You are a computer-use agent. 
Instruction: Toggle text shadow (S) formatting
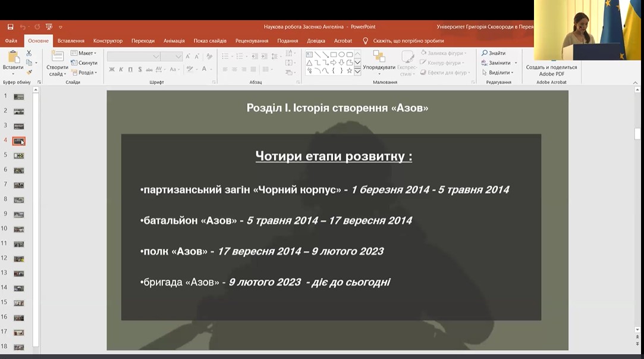[140, 70]
